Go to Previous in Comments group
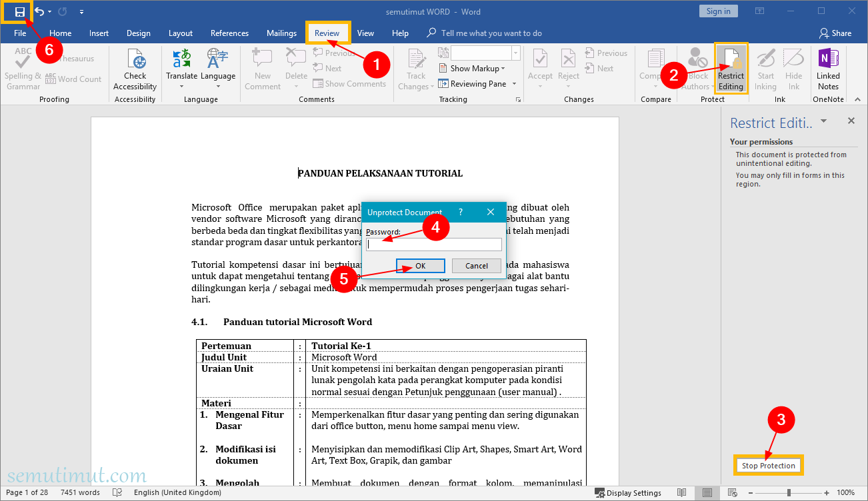The width and height of the screenshot is (868, 501). pyautogui.click(x=333, y=53)
